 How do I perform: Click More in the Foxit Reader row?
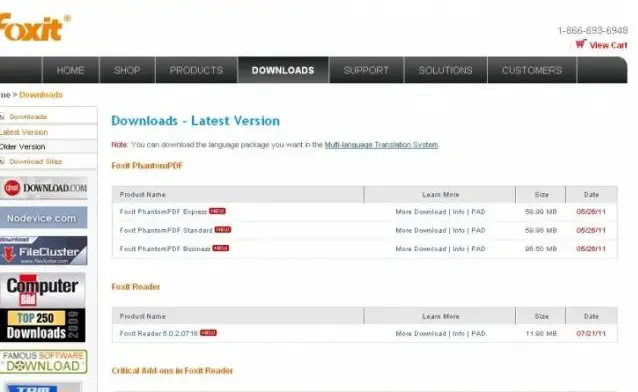click(x=404, y=333)
